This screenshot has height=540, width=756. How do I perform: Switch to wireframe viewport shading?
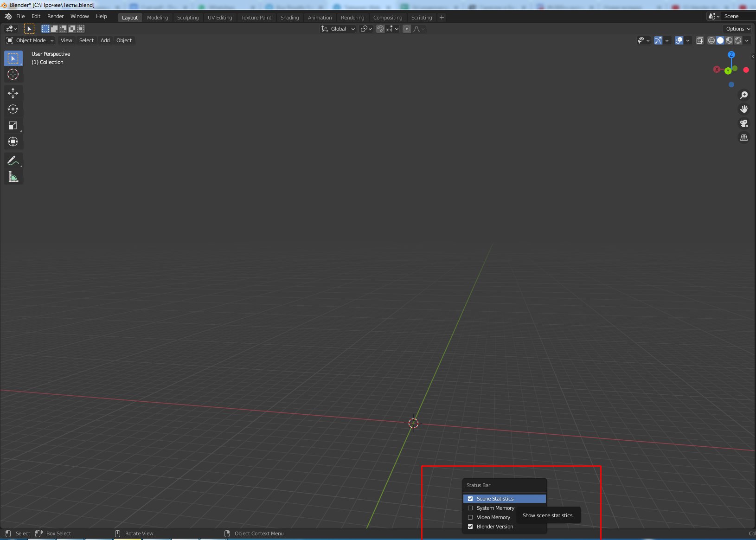pyautogui.click(x=711, y=40)
